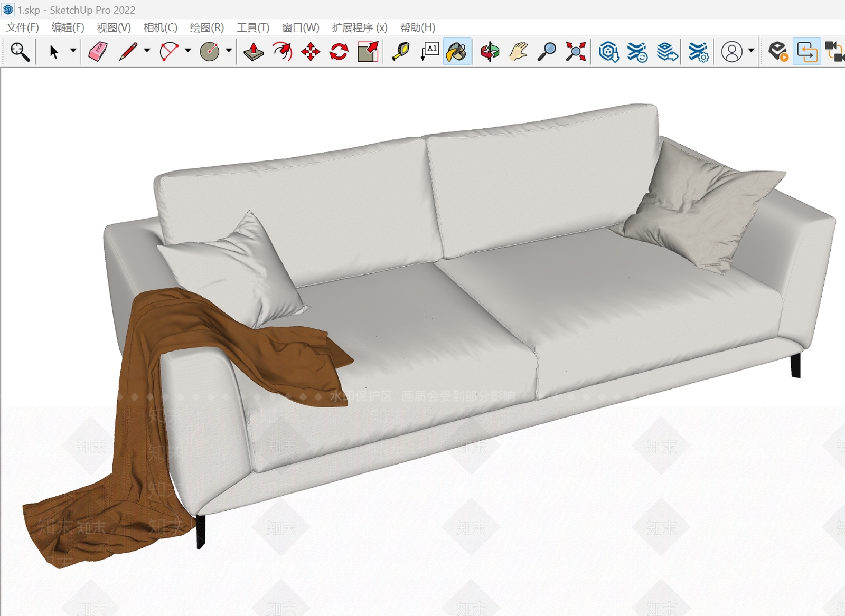This screenshot has width=845, height=616.
Task: Open the 3D Warehouse
Action: click(609, 52)
